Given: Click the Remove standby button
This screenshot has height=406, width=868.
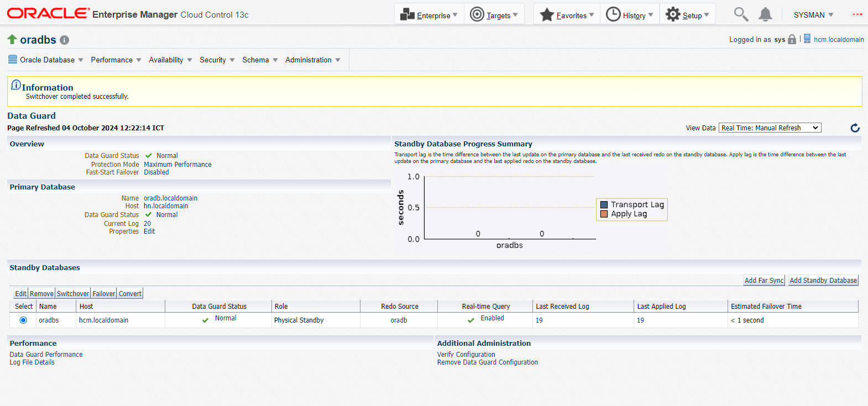Looking at the screenshot, I should (41, 294).
